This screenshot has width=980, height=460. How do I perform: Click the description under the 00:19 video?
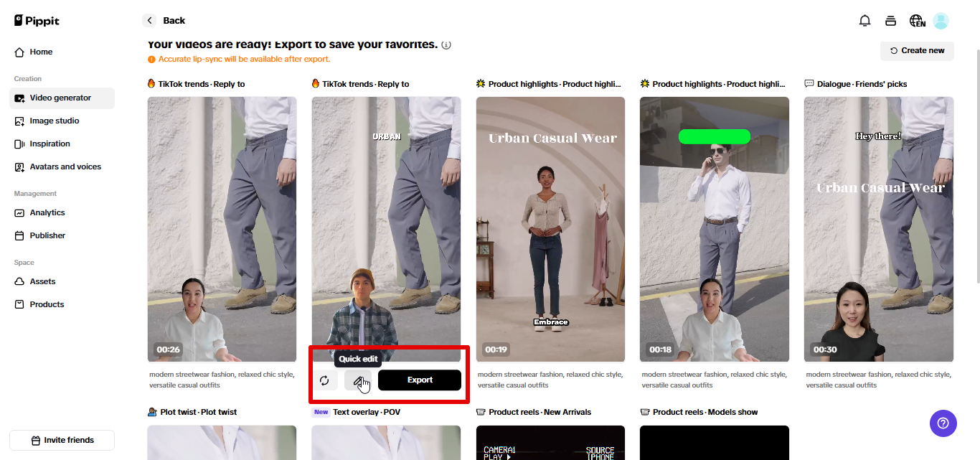pyautogui.click(x=550, y=380)
